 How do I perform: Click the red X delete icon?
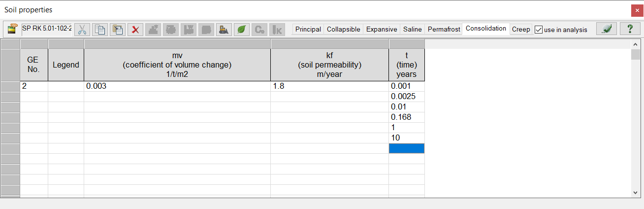[135, 30]
